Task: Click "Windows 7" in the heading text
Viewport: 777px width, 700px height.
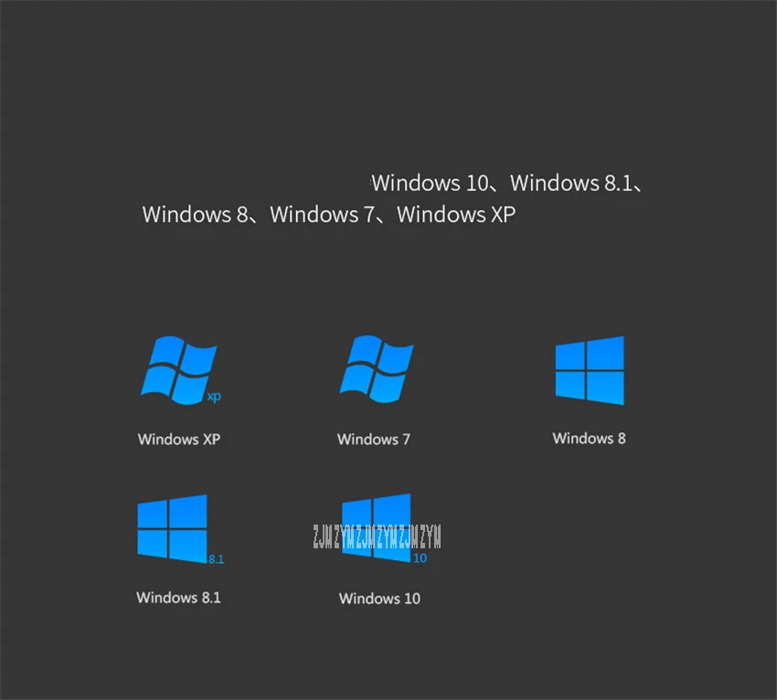Action: tap(322, 215)
